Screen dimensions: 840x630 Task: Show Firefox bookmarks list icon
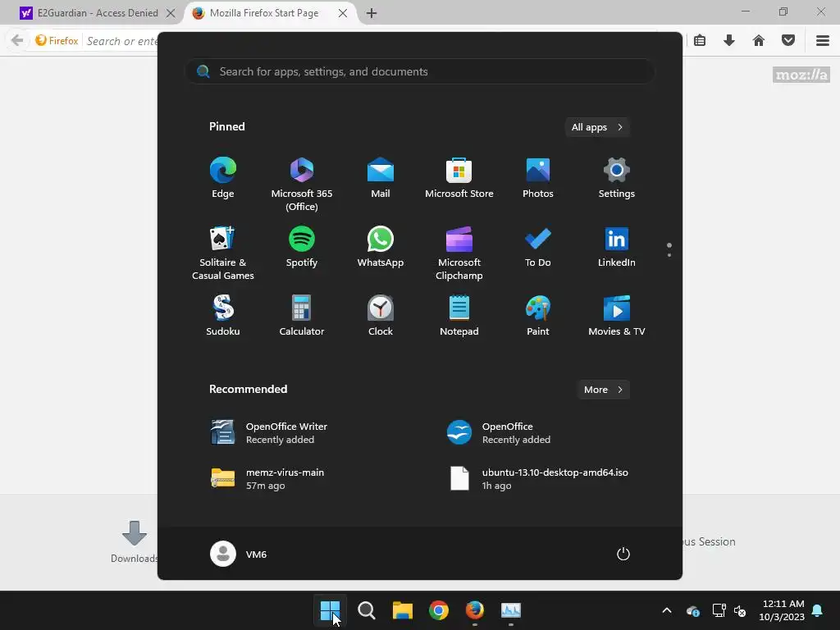pos(700,41)
